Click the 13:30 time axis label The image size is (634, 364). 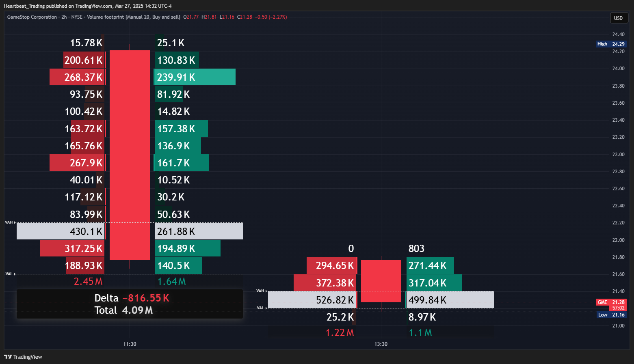[381, 344]
